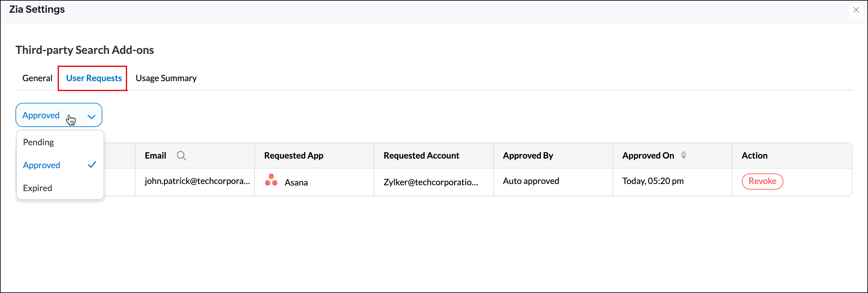Click the Auto approved cell
The image size is (868, 293).
[x=531, y=181]
